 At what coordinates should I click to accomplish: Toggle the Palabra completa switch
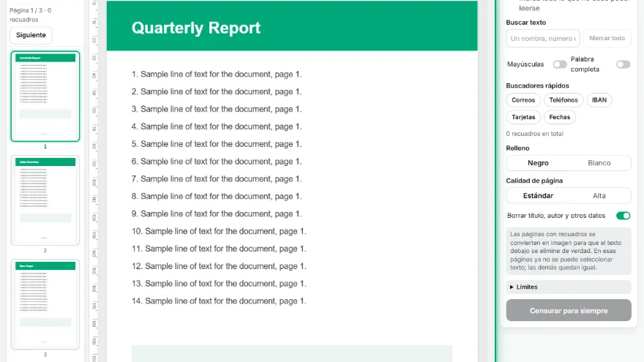[x=623, y=64]
